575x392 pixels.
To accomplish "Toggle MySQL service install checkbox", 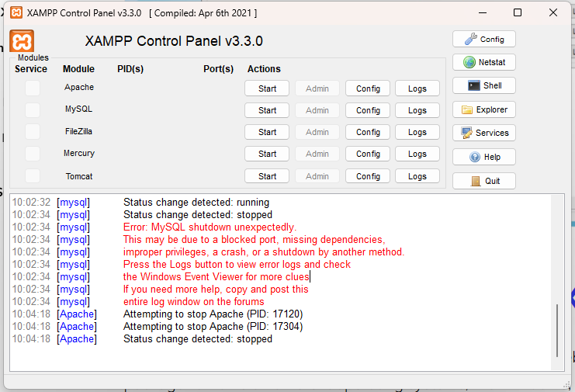I will [33, 110].
